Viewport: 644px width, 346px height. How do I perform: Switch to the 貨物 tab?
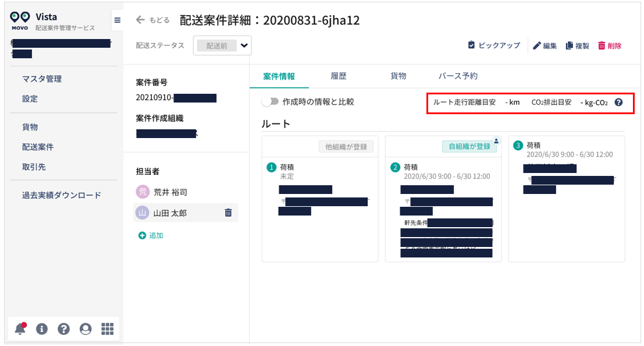pyautogui.click(x=399, y=76)
